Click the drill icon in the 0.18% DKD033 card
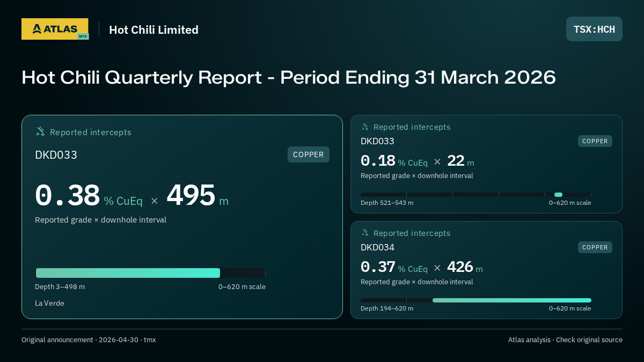The width and height of the screenshot is (644, 362). [365, 127]
